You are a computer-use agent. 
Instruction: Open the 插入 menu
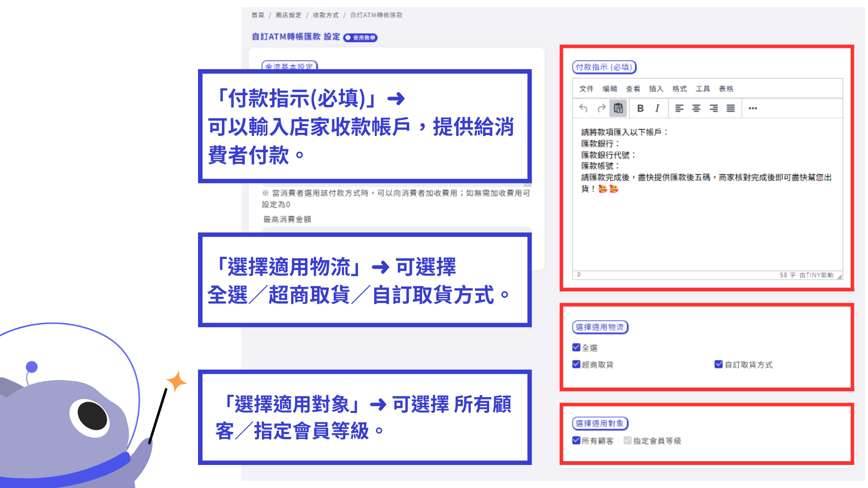[x=656, y=89]
